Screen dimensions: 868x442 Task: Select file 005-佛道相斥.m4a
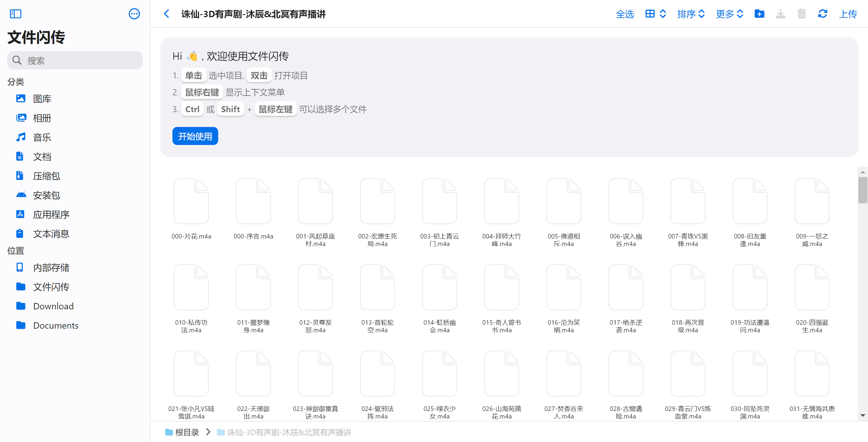click(564, 212)
